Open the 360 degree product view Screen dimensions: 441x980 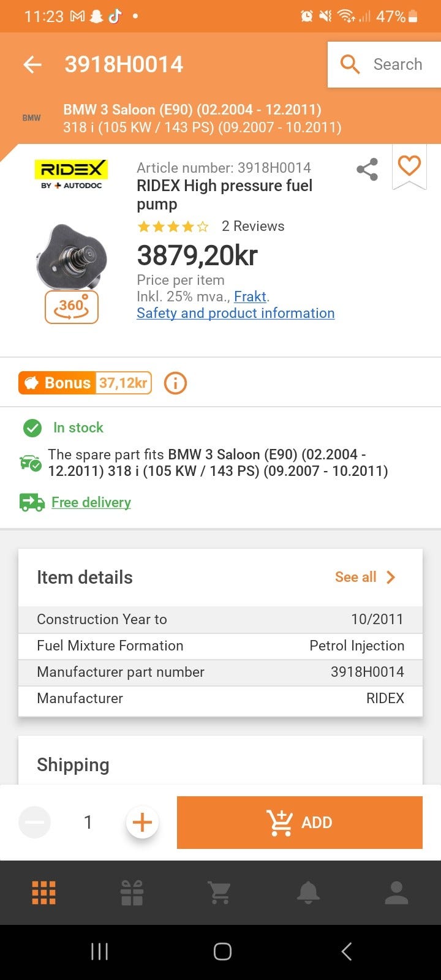pyautogui.click(x=72, y=307)
